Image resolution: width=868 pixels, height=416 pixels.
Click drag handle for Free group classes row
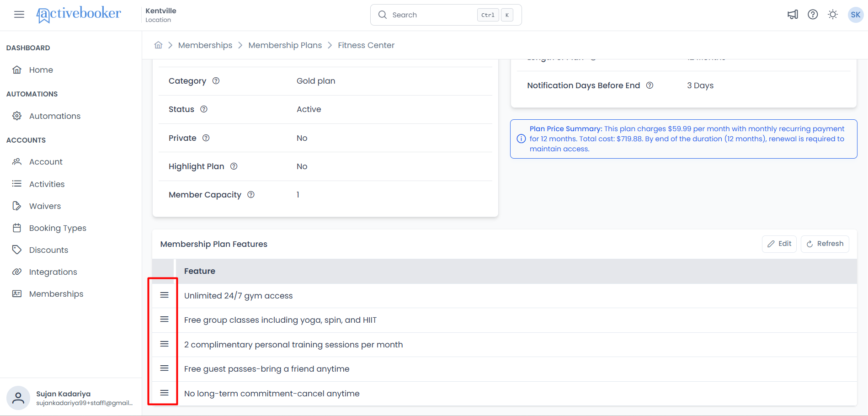tap(165, 320)
